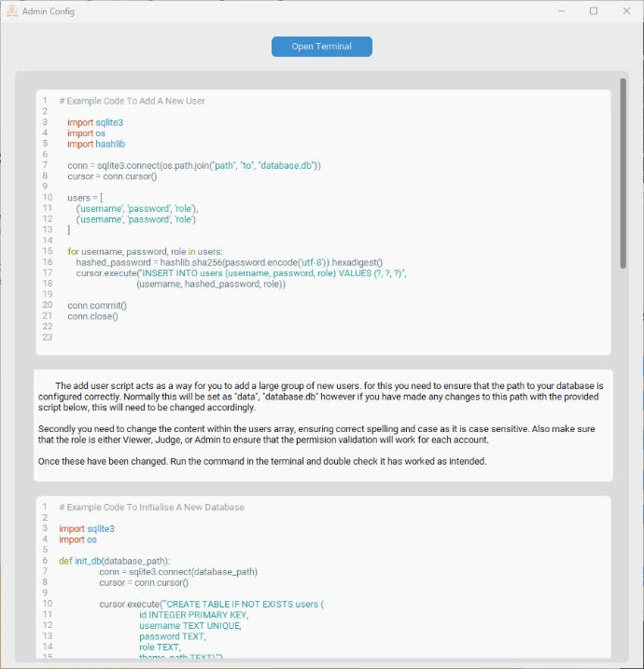Click the 'import hashlib' line
Image resolution: width=644 pixels, height=669 pixels.
point(96,145)
